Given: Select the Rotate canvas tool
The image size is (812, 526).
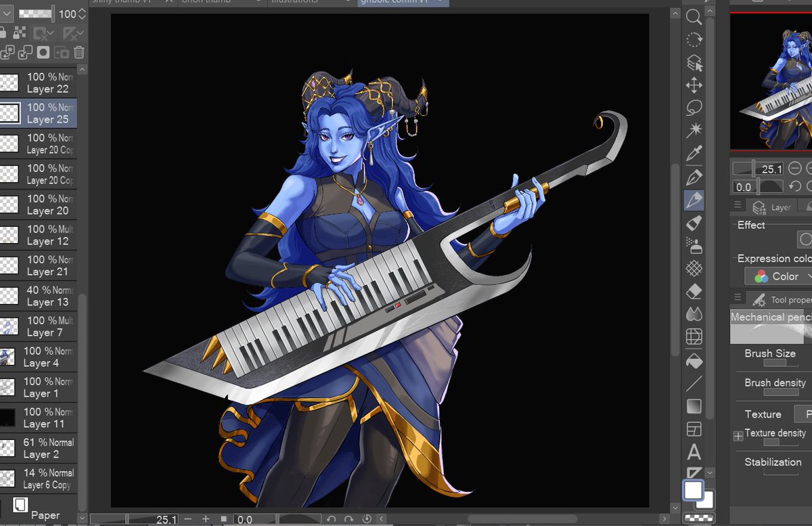Looking at the screenshot, I should 694,40.
